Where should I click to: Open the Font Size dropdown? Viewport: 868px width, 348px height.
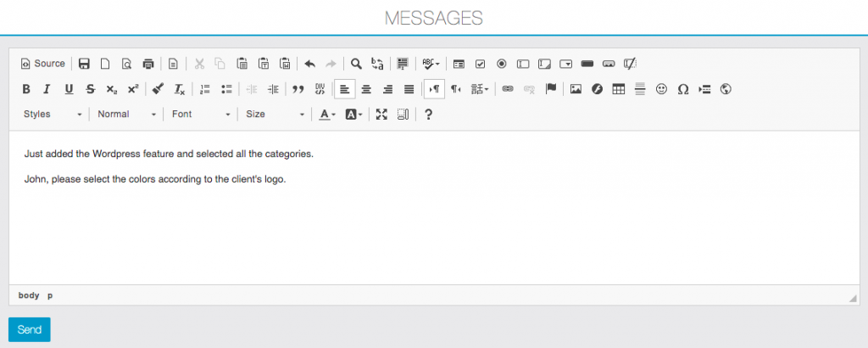coord(275,115)
